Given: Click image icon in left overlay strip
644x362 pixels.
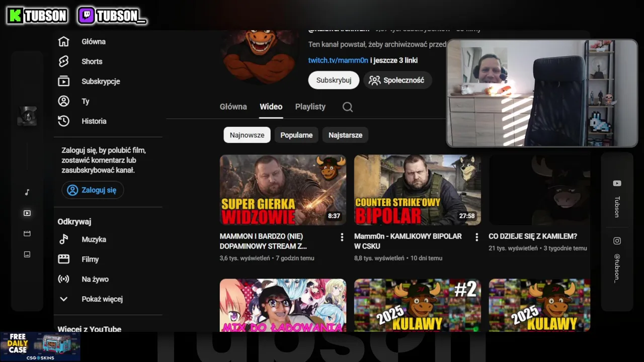Looking at the screenshot, I should pyautogui.click(x=27, y=254).
